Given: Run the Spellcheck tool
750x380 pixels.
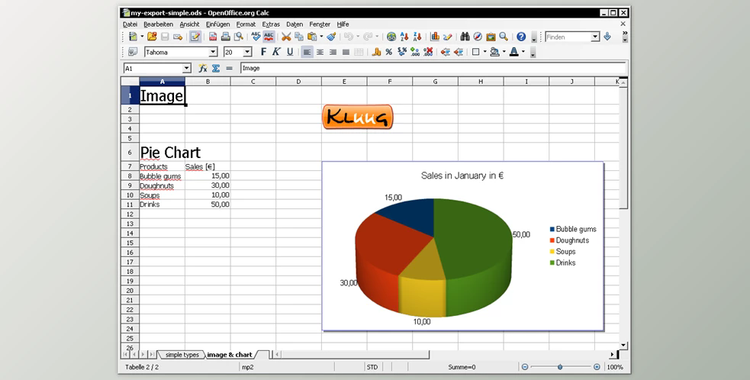Looking at the screenshot, I should click(x=256, y=36).
